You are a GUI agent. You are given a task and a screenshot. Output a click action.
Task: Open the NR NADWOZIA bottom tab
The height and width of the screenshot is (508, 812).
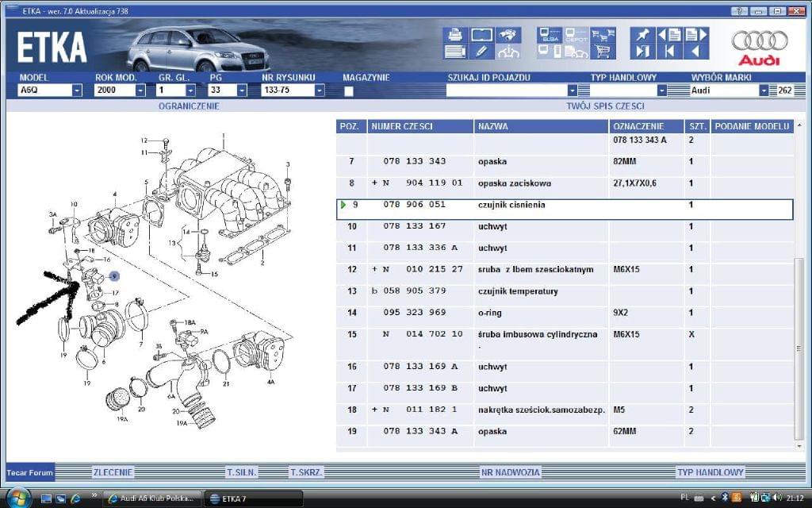click(511, 472)
